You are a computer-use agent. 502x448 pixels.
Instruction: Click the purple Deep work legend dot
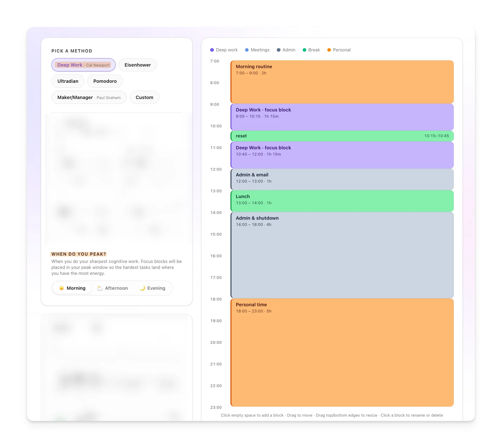[212, 50]
